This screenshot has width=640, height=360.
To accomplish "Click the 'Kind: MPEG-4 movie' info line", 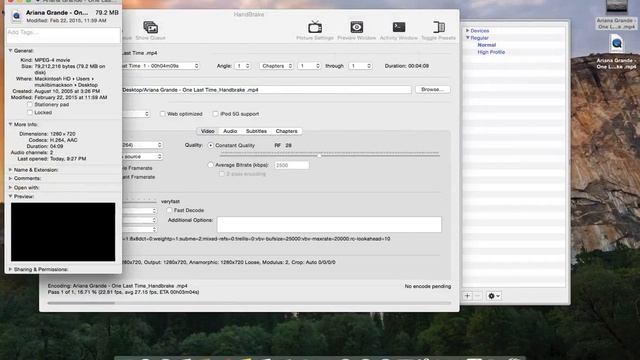I will (x=45, y=60).
